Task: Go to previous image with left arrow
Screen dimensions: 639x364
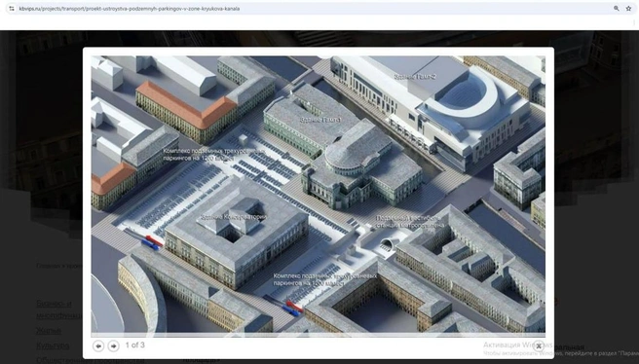Action: 98,346
